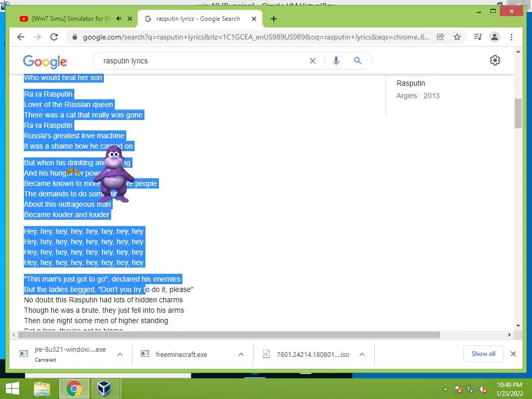
Task: Open File Explorer from taskbar
Action: click(42, 389)
